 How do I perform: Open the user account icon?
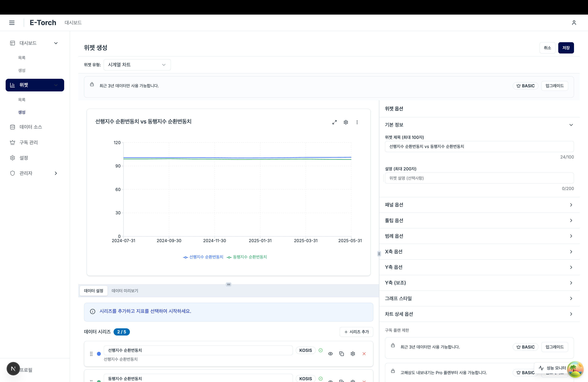click(574, 23)
